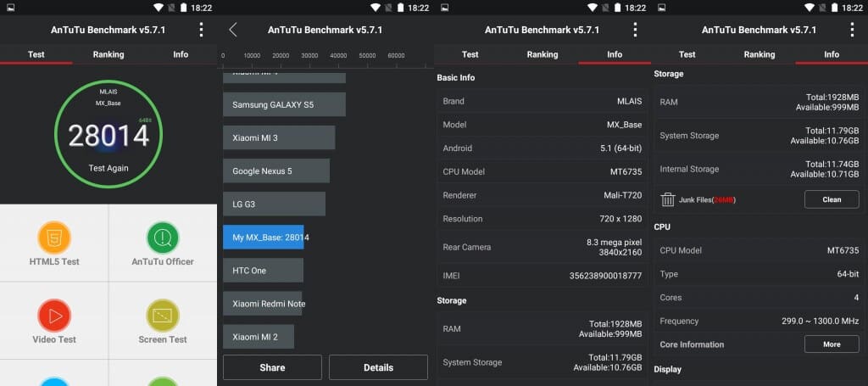This screenshot has height=386, width=868.
Task: Click the Basic Info section header
Action: click(455, 77)
